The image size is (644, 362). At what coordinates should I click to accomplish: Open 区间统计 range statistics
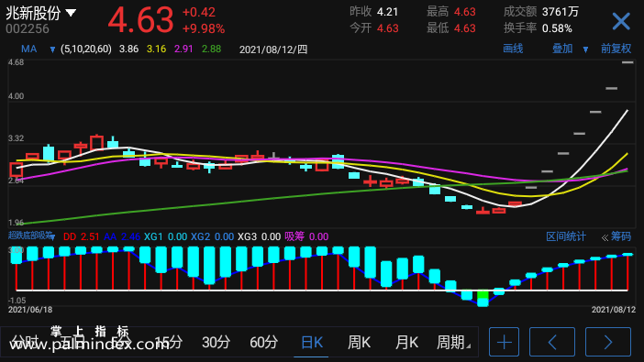(x=565, y=236)
